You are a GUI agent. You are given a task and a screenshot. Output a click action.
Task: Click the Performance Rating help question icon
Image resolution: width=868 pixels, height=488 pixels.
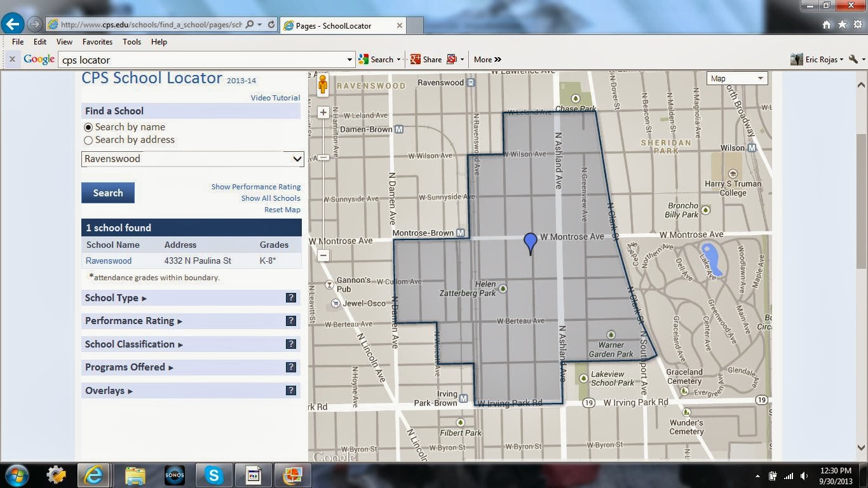click(291, 321)
